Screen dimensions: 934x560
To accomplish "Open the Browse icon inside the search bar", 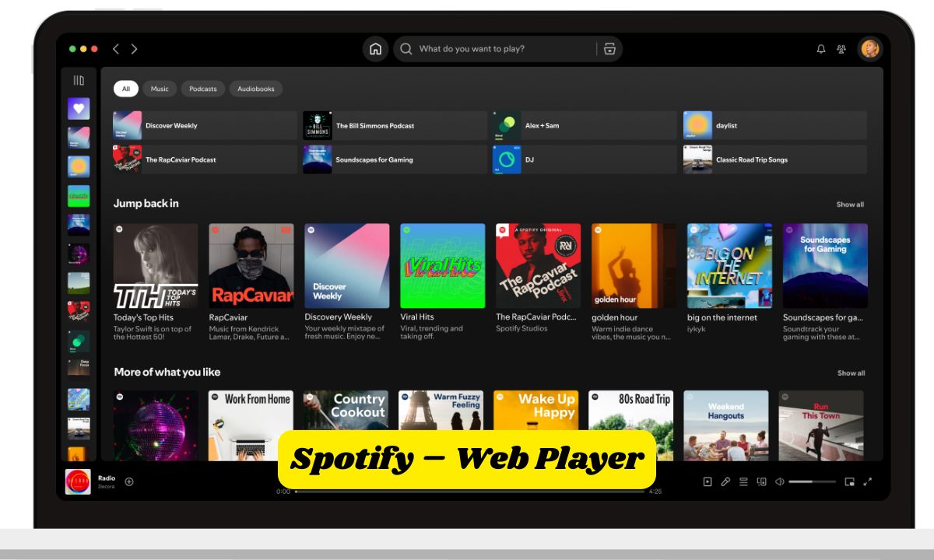I will click(x=609, y=49).
